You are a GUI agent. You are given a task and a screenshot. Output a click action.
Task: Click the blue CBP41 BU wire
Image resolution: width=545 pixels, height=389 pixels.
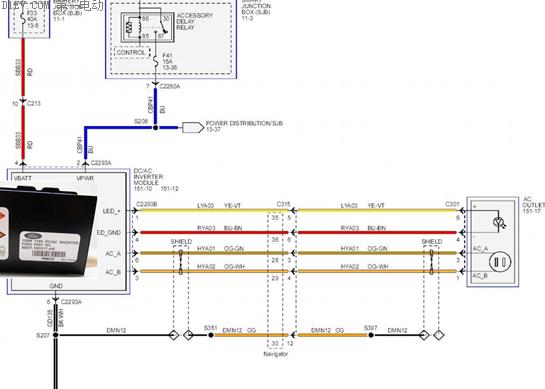click(155, 107)
